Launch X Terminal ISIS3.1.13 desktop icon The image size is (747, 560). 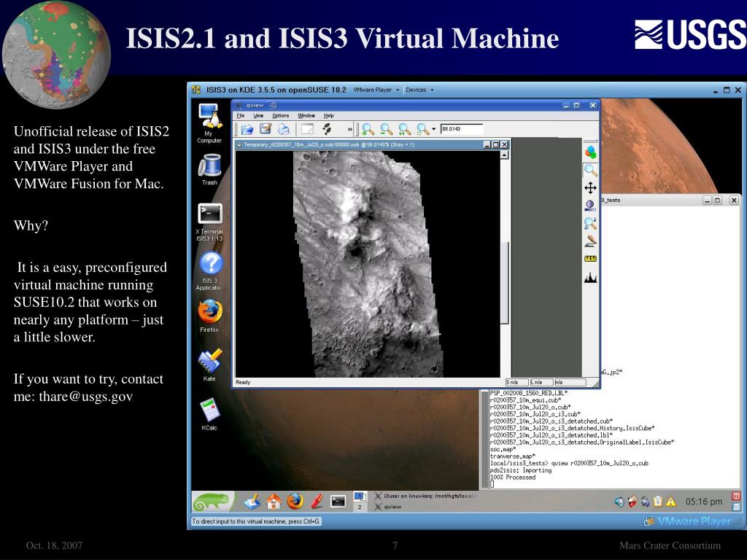click(209, 222)
